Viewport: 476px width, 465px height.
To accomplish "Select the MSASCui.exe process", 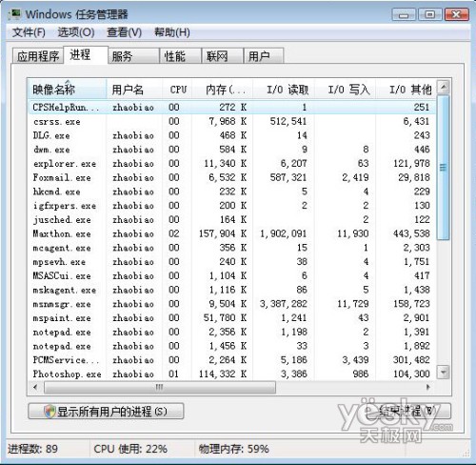I will [231, 275].
